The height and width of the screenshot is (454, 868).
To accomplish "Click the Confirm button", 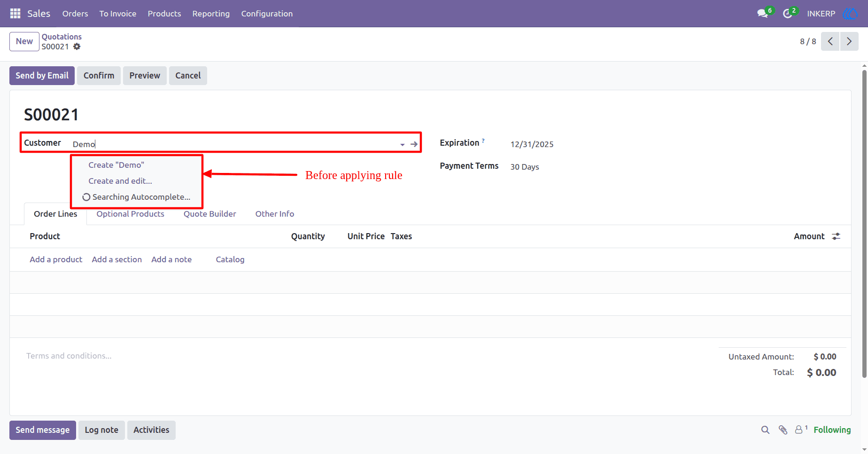I will (x=99, y=76).
